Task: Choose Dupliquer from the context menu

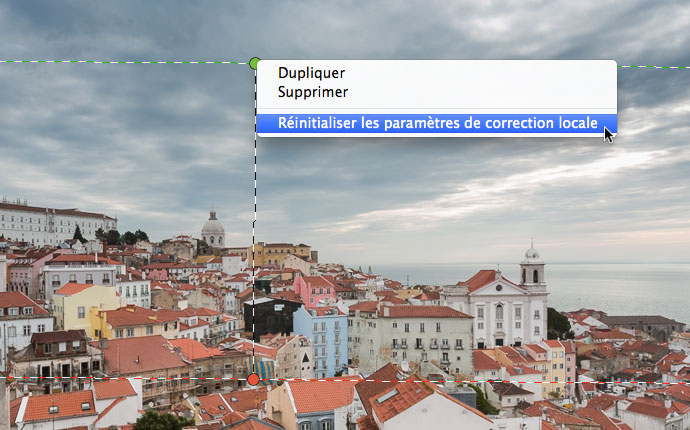Action: coord(437,73)
